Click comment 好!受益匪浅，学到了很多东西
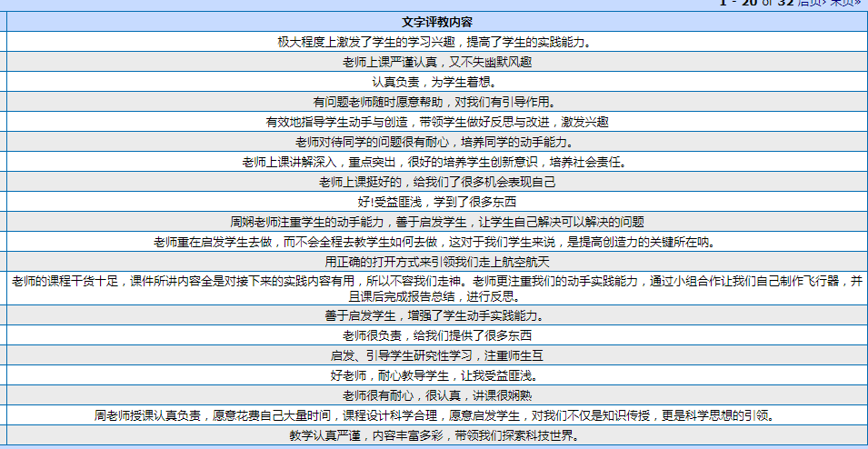The height and width of the screenshot is (449, 868). (436, 202)
